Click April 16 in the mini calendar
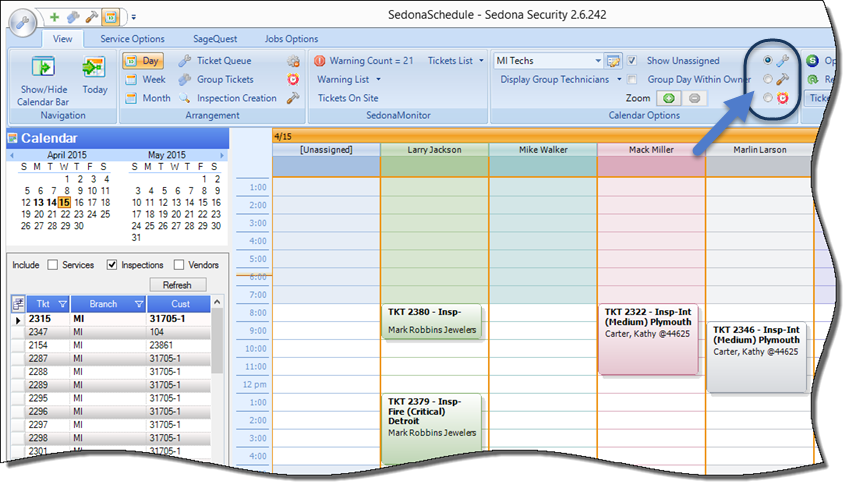This screenshot has width=849, height=488. [x=79, y=203]
